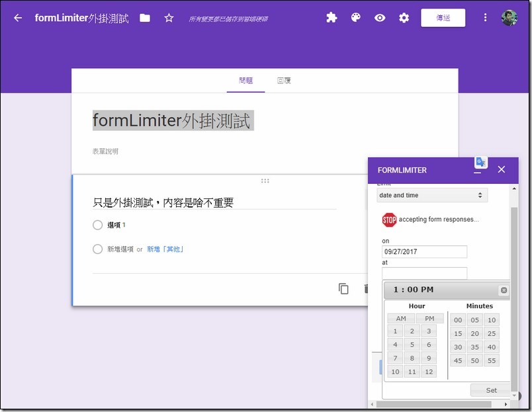Click the red STOP sign icon
Viewport: 532px width, 412px height.
[389, 220]
